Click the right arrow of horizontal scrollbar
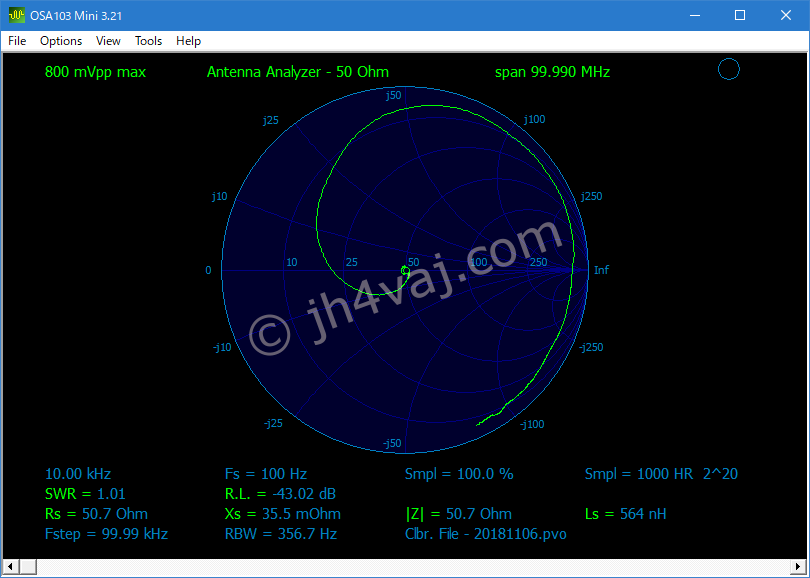Screen dimensions: 810x578 coord(799,567)
